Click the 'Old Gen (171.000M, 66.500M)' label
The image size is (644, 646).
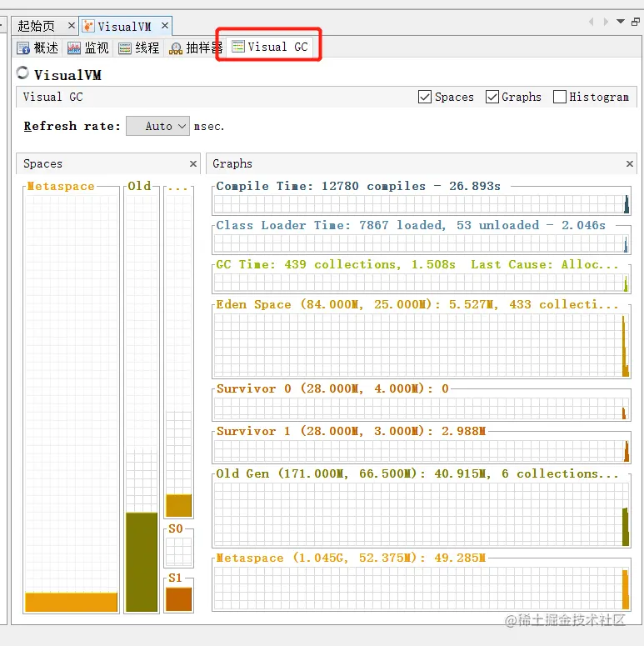click(417, 473)
